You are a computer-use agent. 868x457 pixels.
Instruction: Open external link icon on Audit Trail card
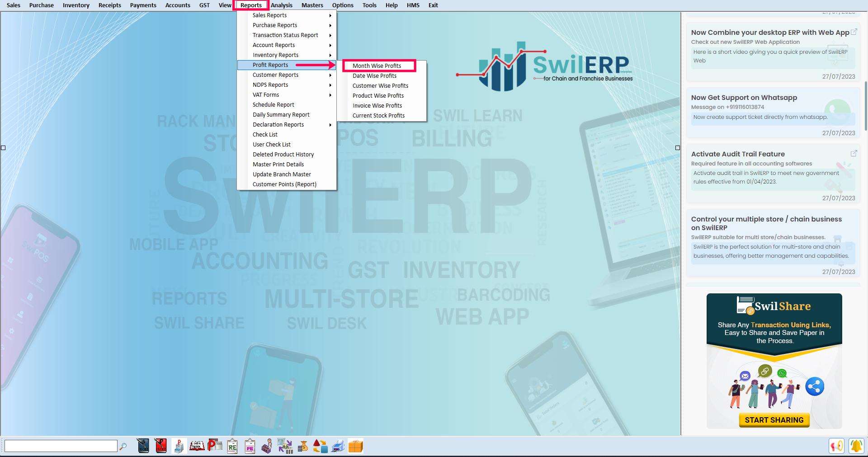(854, 154)
